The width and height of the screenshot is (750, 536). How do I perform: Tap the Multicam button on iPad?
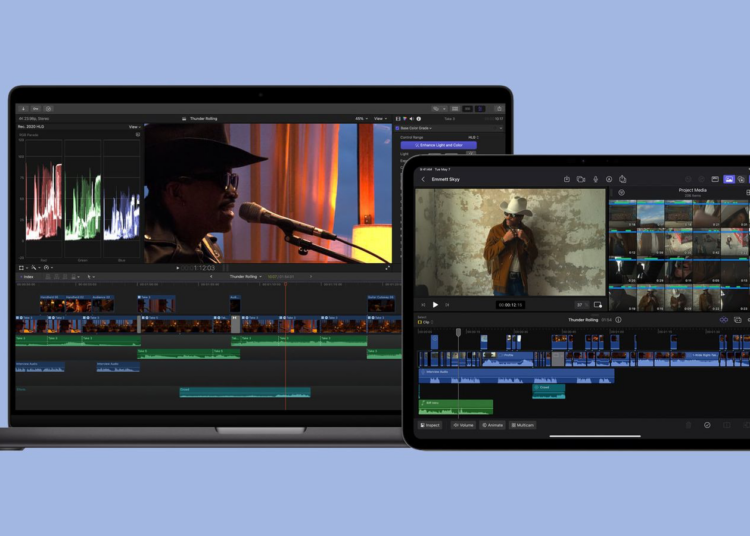tap(522, 425)
